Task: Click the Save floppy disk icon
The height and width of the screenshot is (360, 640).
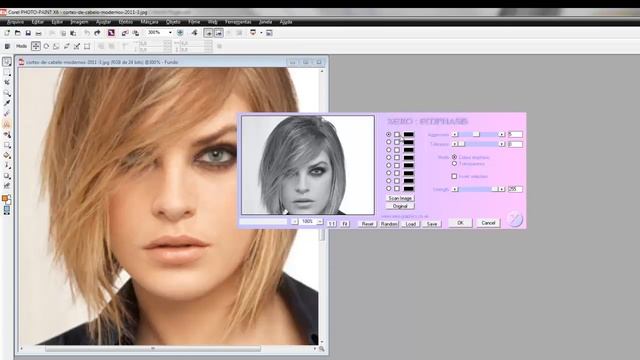Action: click(x=28, y=33)
